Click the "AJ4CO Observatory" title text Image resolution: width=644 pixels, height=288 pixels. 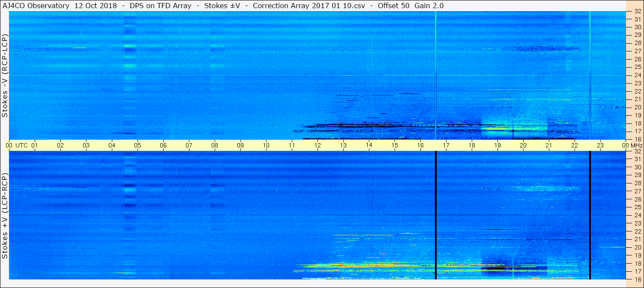35,6
